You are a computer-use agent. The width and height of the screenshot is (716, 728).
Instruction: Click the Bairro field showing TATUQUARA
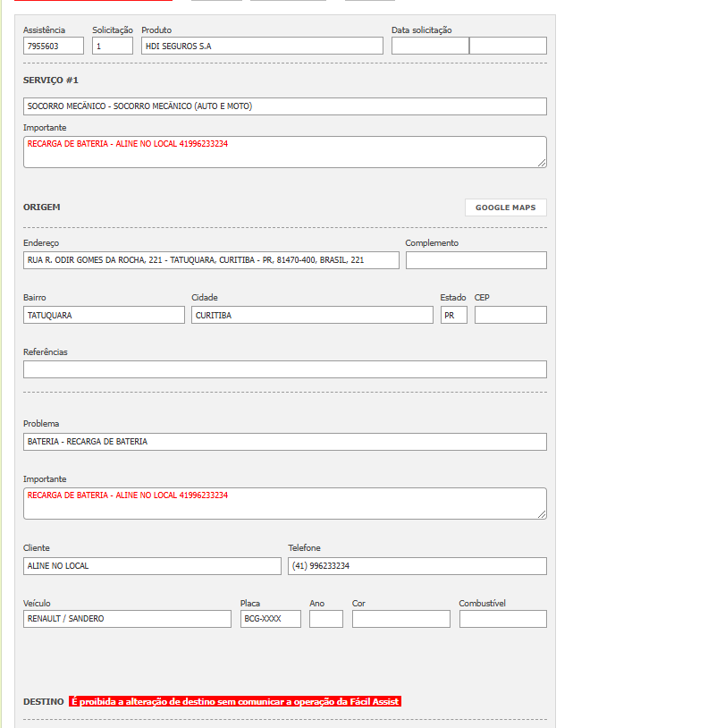click(x=104, y=315)
